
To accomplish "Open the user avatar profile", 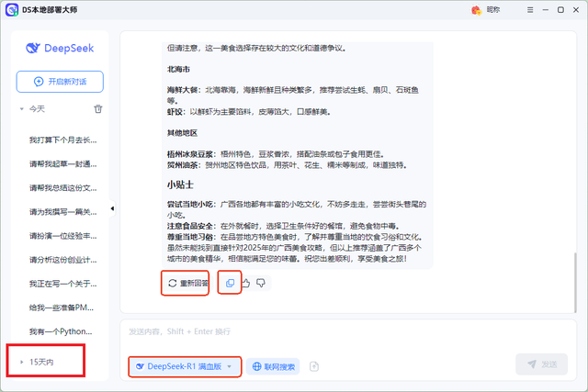I will pyautogui.click(x=476, y=10).
